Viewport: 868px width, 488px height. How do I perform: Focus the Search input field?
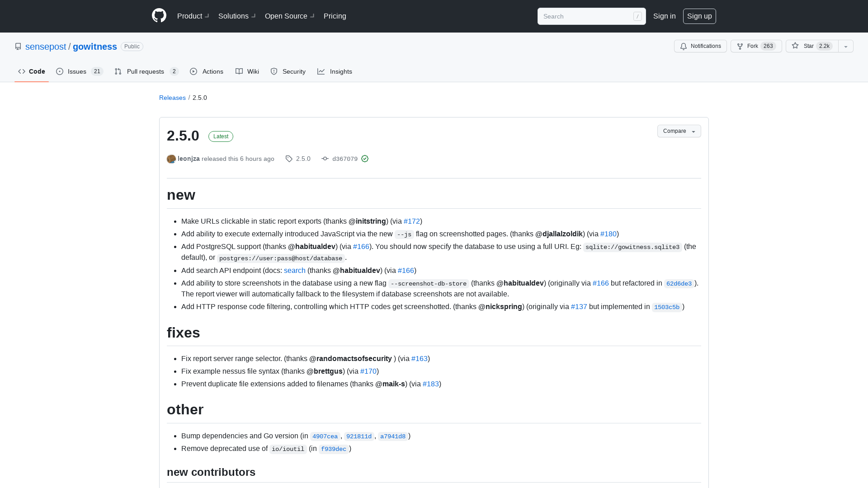tap(591, 16)
